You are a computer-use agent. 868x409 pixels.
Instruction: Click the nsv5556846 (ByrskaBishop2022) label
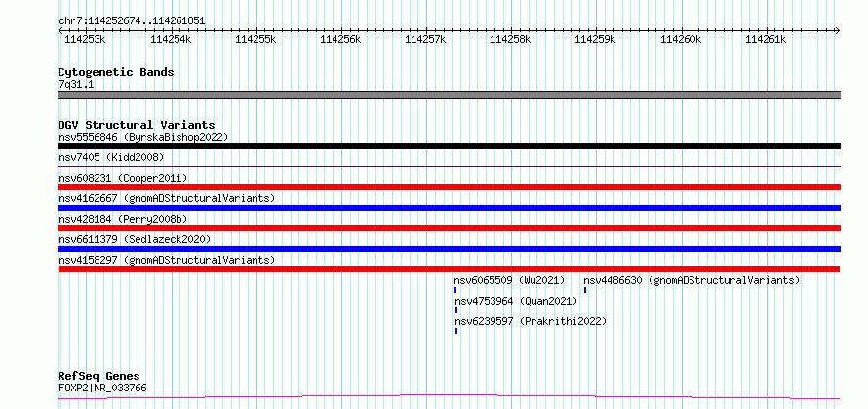click(x=143, y=137)
